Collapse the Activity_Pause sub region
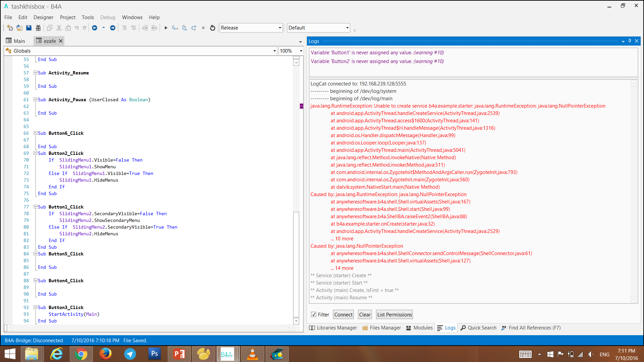Screen dimensions: 644x362 35,100
